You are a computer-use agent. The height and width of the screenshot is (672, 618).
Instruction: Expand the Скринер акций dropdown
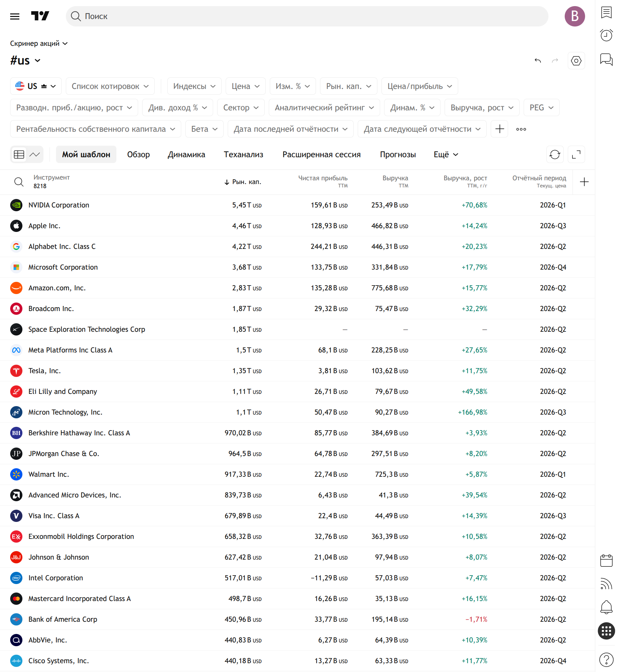tap(39, 43)
